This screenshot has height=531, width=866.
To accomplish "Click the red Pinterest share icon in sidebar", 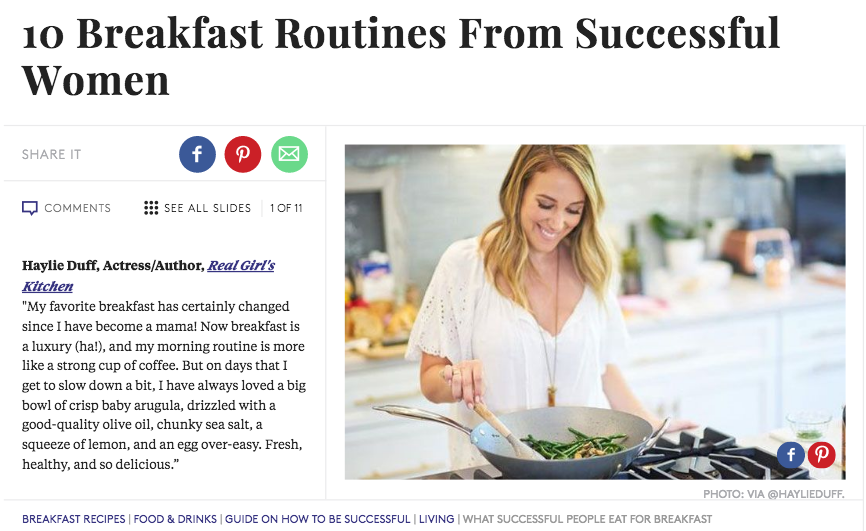I will 243,154.
